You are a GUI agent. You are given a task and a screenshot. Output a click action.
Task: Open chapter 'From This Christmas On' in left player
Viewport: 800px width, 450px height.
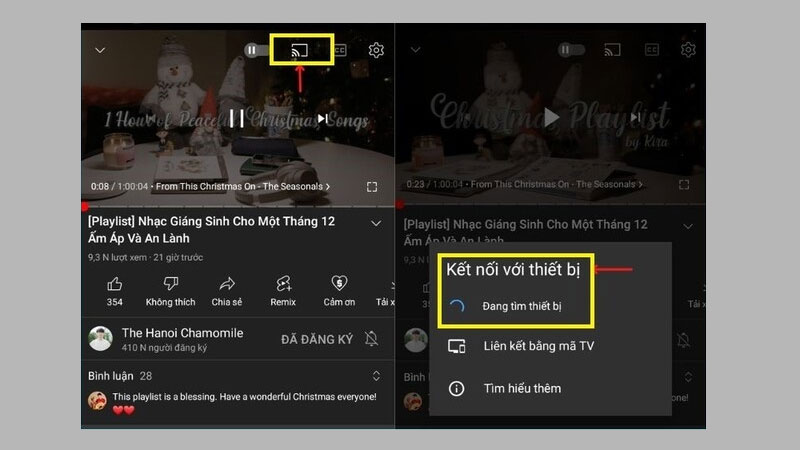(243, 187)
